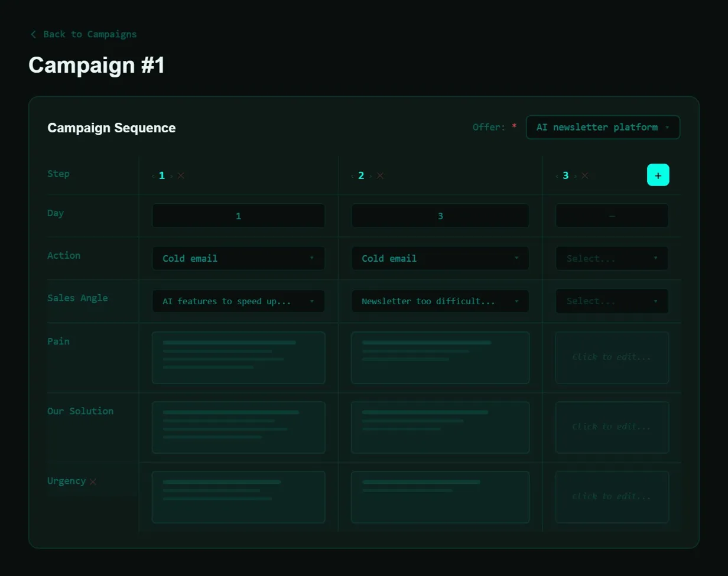Edit the step 3 Our Solution placeholder
Screen dimensions: 728x576
(612, 427)
